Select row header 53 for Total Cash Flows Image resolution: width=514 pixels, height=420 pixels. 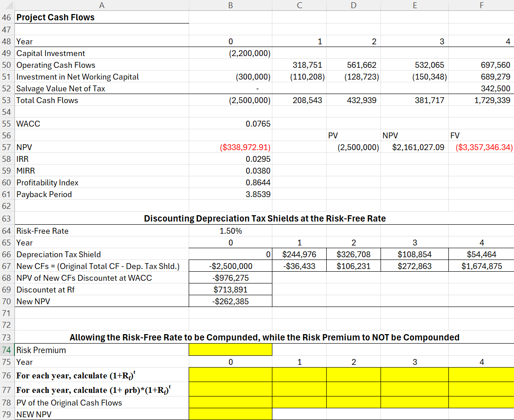tap(7, 100)
